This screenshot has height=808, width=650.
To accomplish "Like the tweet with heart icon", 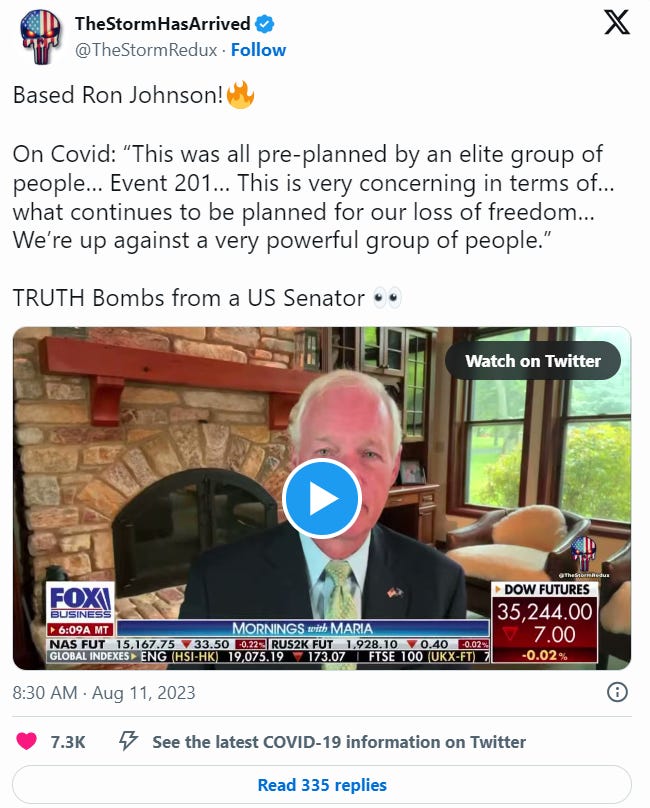I will point(26,741).
